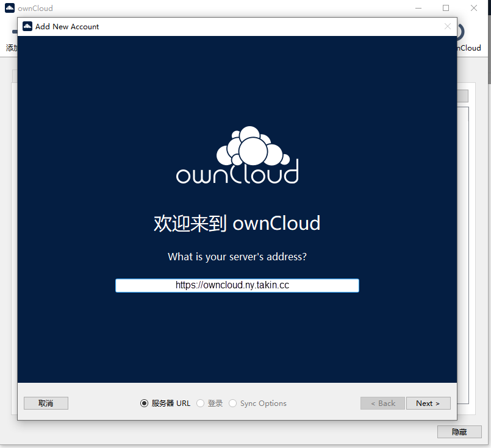This screenshot has width=491, height=448.
Task: Focus the server address input field
Action: (237, 285)
